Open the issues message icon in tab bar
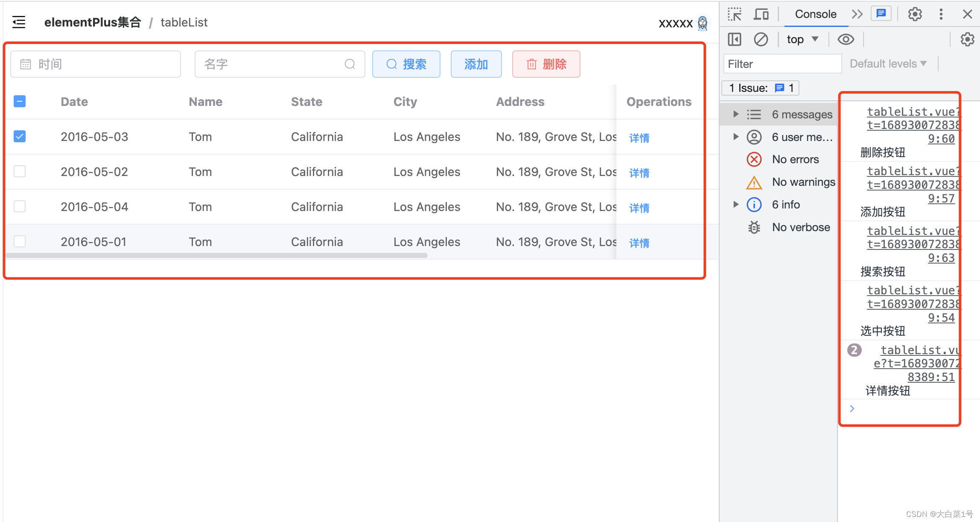The image size is (980, 522). pyautogui.click(x=881, y=14)
